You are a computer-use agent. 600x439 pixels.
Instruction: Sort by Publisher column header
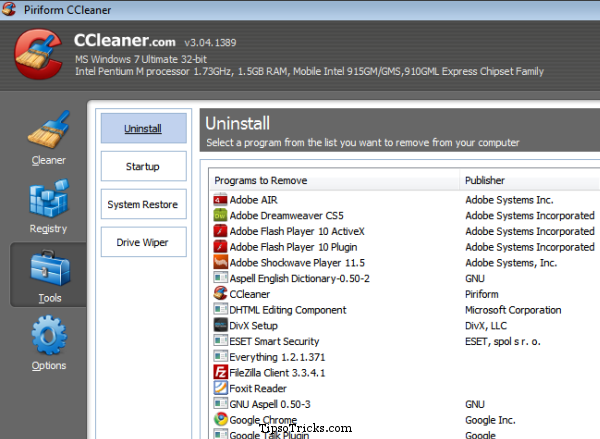[x=530, y=180]
